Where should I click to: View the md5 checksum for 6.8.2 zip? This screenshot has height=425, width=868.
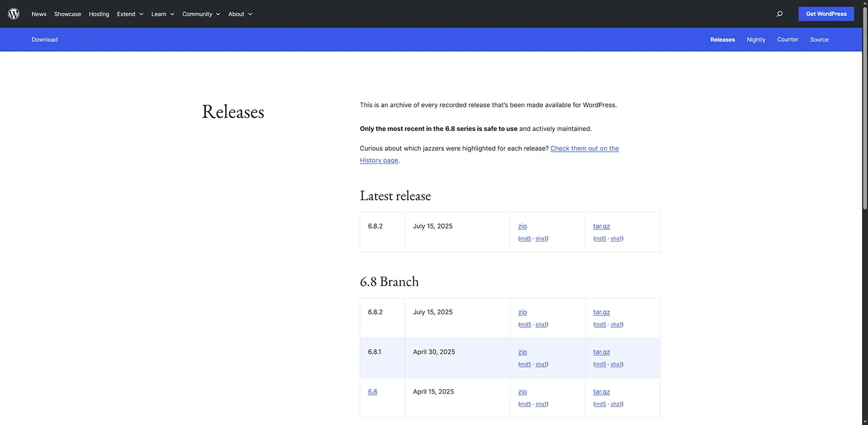pyautogui.click(x=524, y=238)
